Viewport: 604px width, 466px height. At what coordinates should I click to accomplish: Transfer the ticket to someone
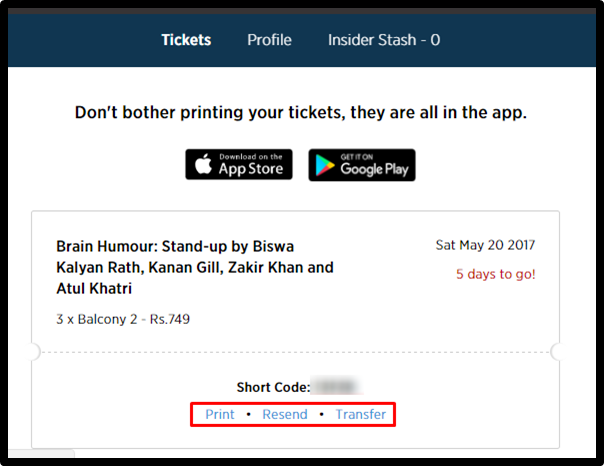[x=361, y=414]
